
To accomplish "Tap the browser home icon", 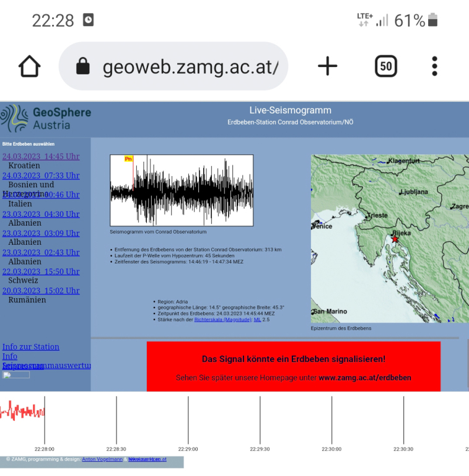I will [30, 66].
